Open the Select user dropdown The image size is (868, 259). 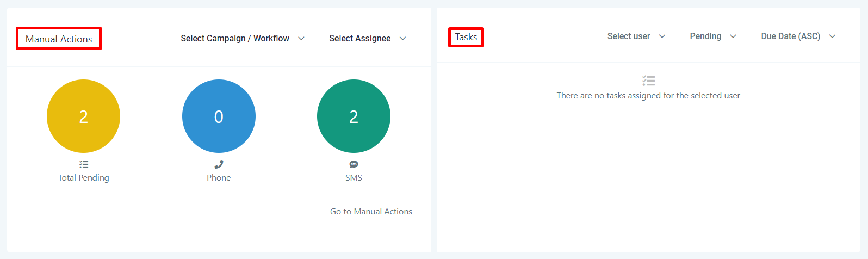636,36
